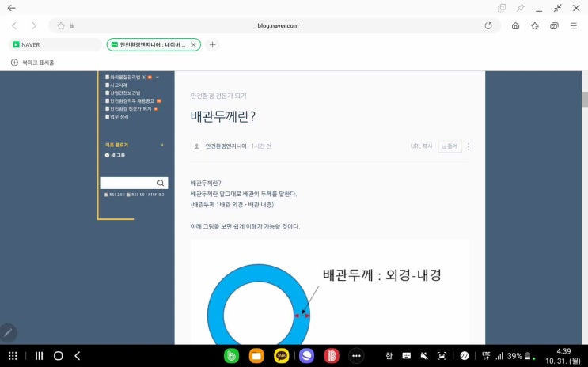Open the browser hamburger menu
This screenshot has width=588, height=367.
pyautogui.click(x=574, y=26)
